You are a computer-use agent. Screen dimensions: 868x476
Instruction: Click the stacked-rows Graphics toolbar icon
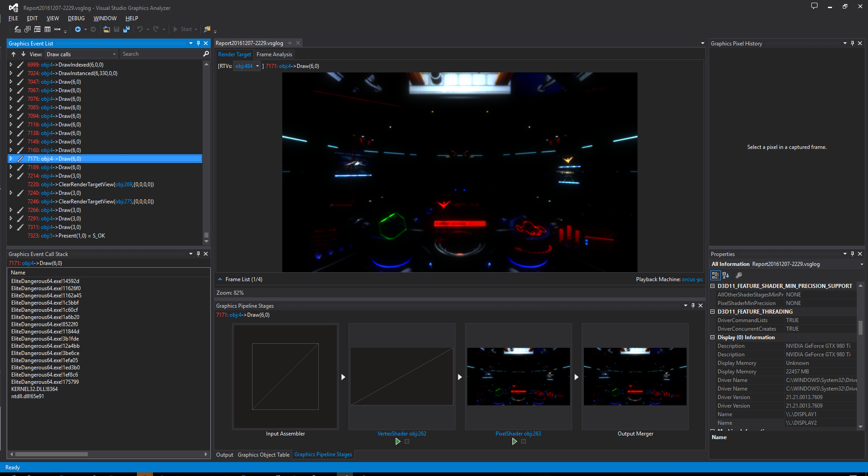37,29
